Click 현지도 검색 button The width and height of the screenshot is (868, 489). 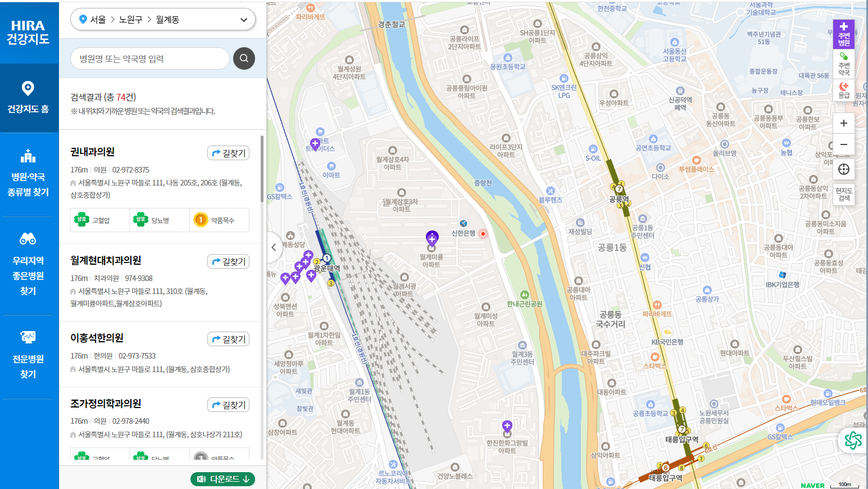[x=844, y=194]
